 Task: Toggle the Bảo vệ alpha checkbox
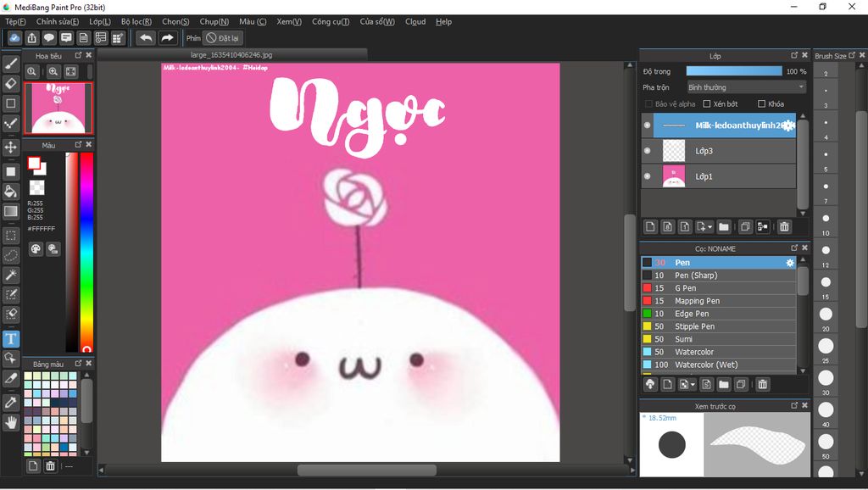[648, 104]
